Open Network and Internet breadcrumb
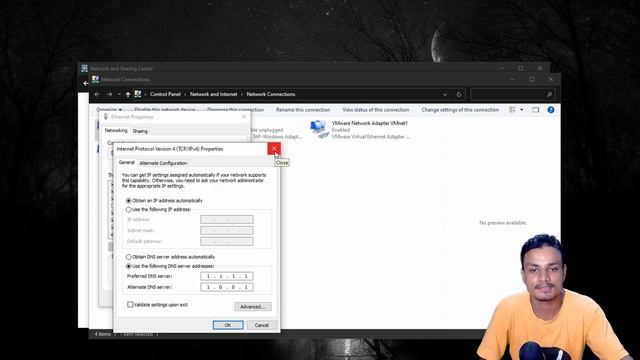640x360 pixels. click(213, 94)
